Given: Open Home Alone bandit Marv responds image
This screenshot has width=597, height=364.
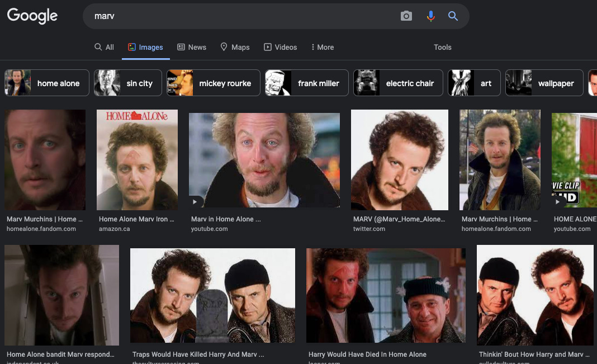Looking at the screenshot, I should [61, 295].
